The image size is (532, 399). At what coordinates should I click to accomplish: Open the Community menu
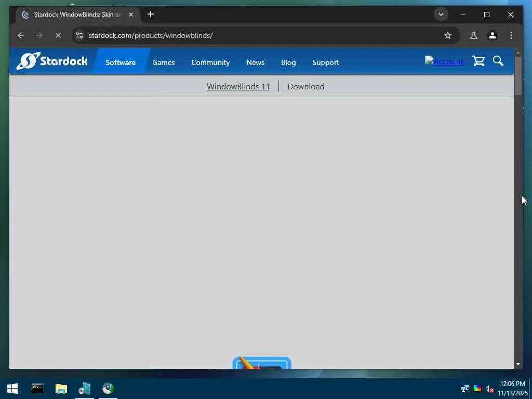tap(210, 62)
